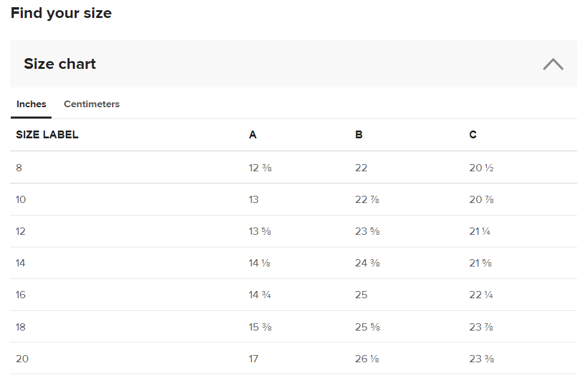Select the size 14 row label
This screenshot has height=391, width=588.
[x=21, y=263]
